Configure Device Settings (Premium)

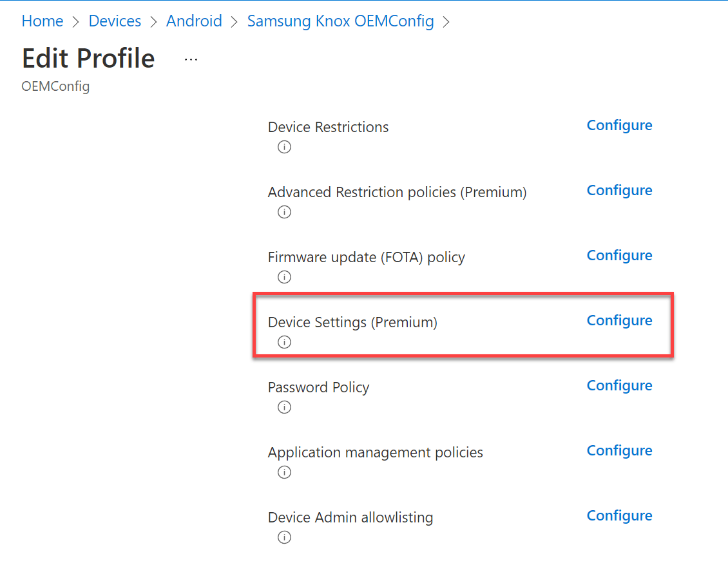coord(619,321)
